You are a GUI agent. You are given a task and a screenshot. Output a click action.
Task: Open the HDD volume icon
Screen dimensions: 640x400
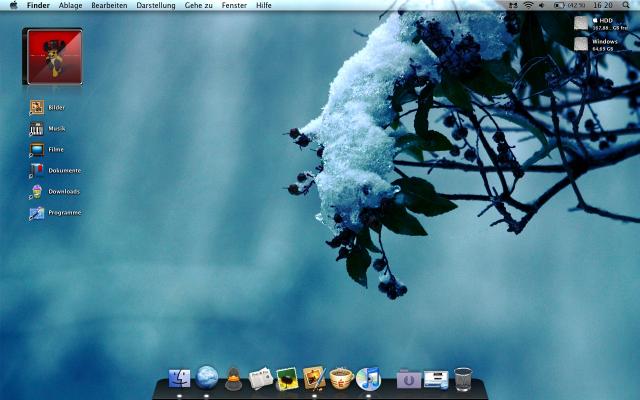point(582,22)
